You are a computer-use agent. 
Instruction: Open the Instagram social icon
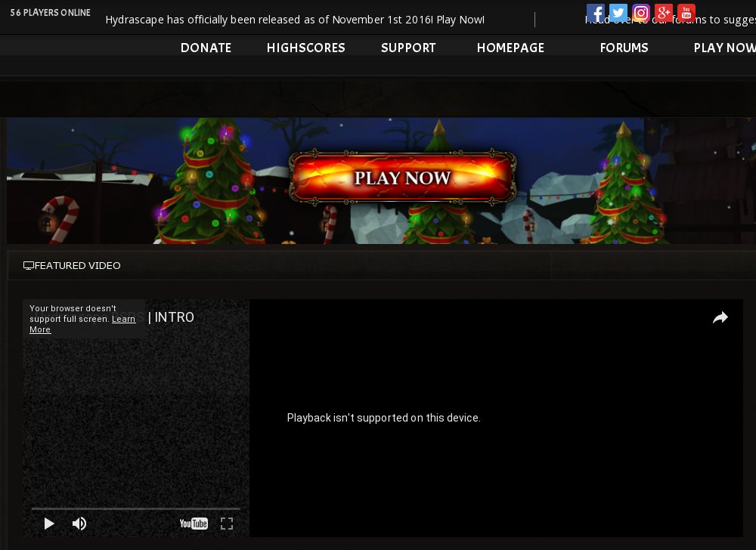coord(641,13)
